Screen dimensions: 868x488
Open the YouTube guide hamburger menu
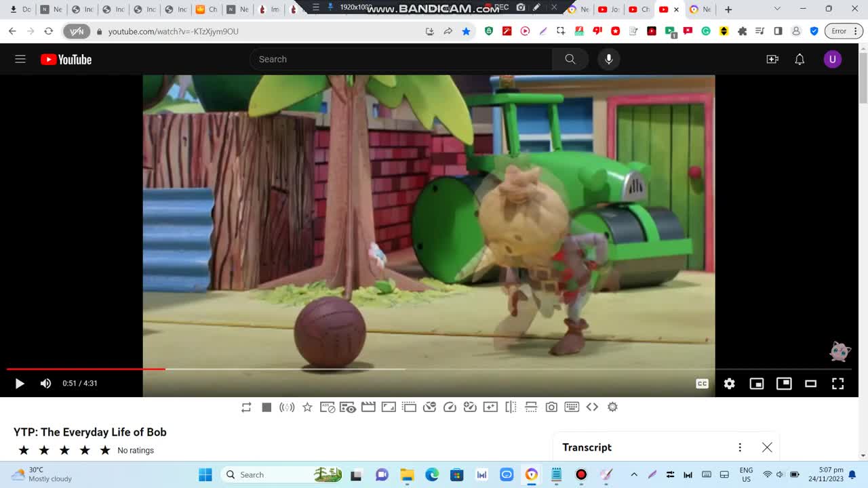tap(20, 59)
